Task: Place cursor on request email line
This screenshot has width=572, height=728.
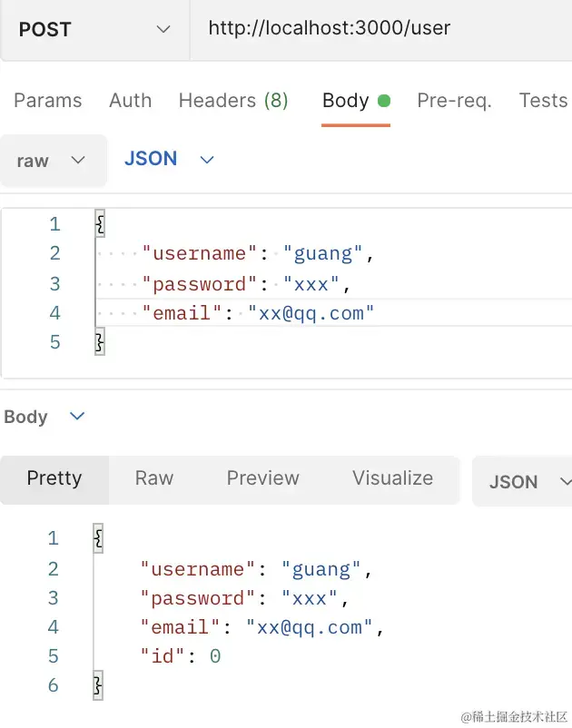Action: pyautogui.click(x=258, y=313)
